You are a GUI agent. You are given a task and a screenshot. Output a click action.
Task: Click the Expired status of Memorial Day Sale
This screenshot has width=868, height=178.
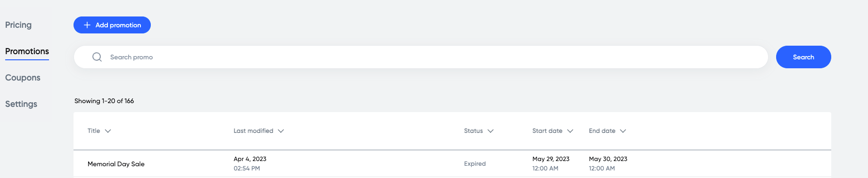tap(475, 164)
